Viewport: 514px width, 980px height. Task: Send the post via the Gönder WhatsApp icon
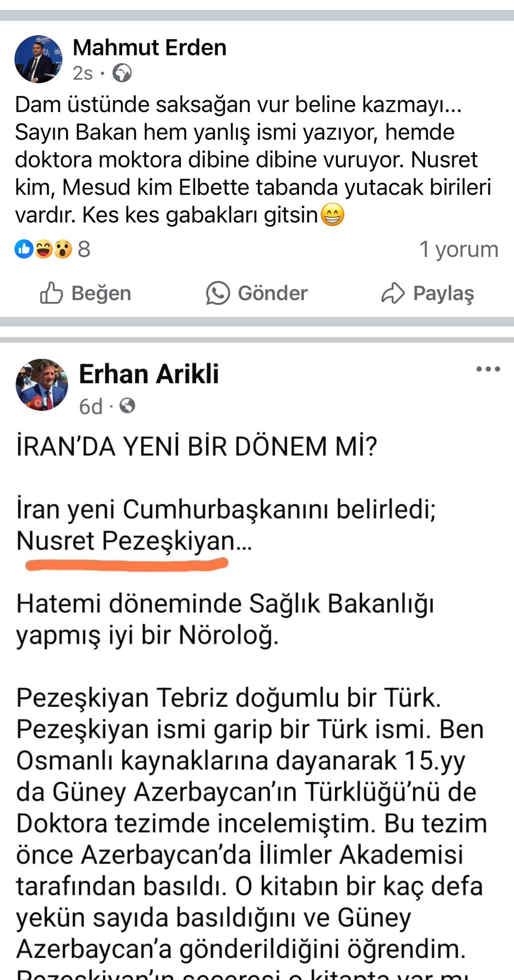pyautogui.click(x=218, y=293)
